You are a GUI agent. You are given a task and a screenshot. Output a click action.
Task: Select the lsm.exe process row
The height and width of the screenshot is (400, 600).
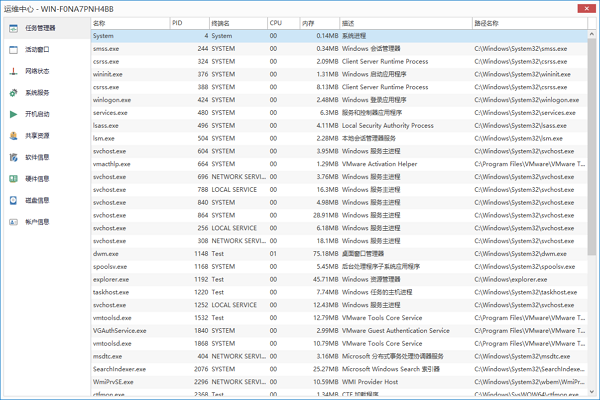click(x=339, y=139)
